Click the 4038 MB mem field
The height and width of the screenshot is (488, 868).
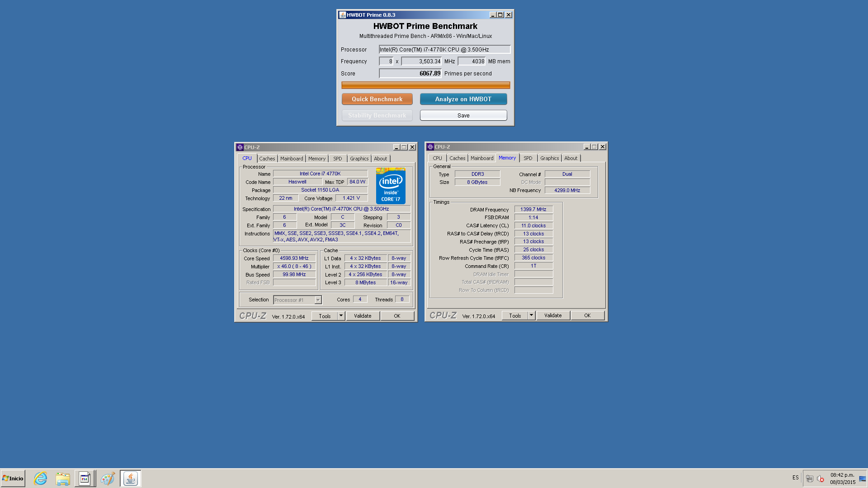tap(472, 61)
